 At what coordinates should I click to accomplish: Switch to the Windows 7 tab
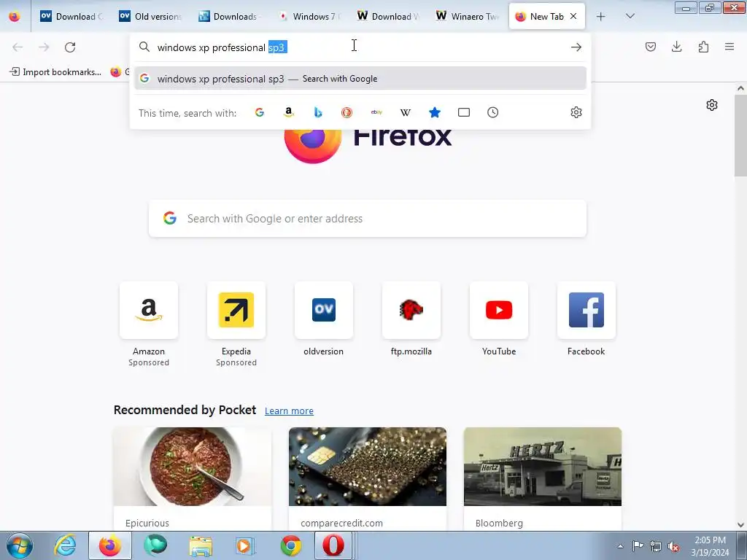309,17
